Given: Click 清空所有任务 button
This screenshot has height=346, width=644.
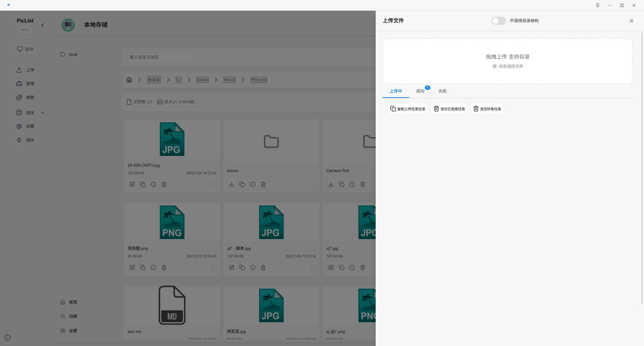Looking at the screenshot, I should (487, 109).
